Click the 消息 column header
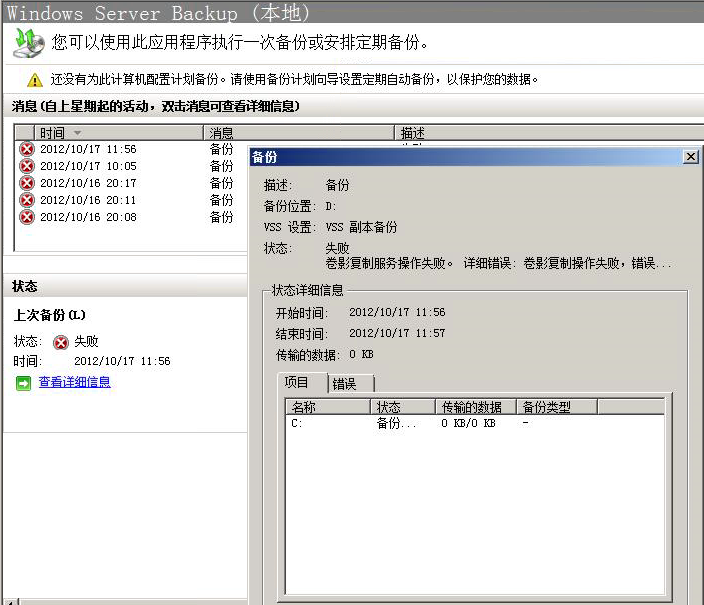704x605 pixels. point(299,133)
